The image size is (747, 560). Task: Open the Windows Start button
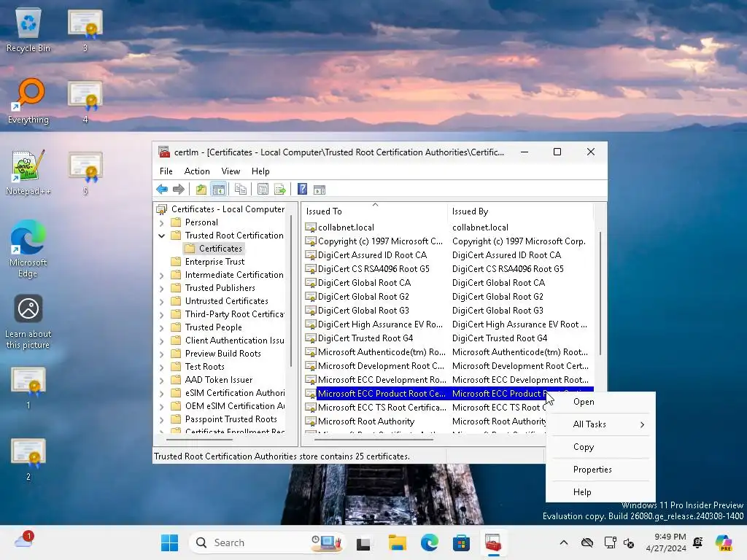click(x=169, y=542)
